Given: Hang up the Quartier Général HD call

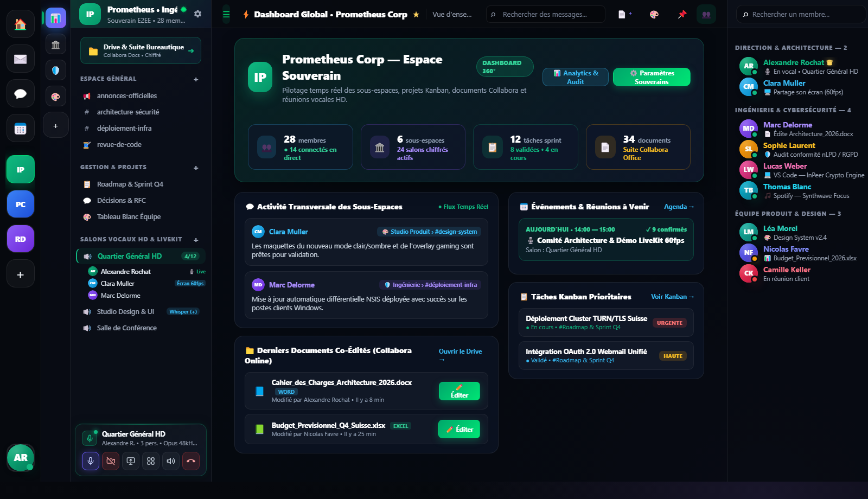Looking at the screenshot, I should tap(191, 461).
